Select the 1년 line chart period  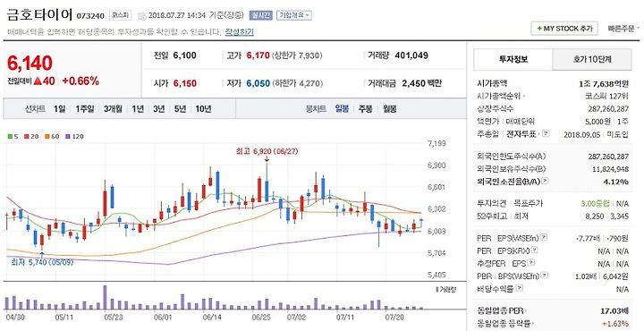tap(138, 109)
